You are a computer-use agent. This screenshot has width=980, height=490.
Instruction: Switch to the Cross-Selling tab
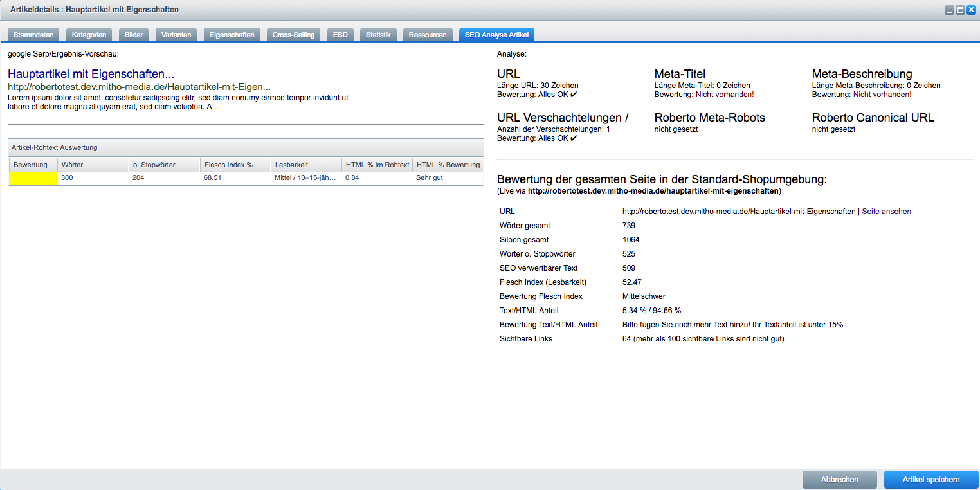(x=294, y=35)
